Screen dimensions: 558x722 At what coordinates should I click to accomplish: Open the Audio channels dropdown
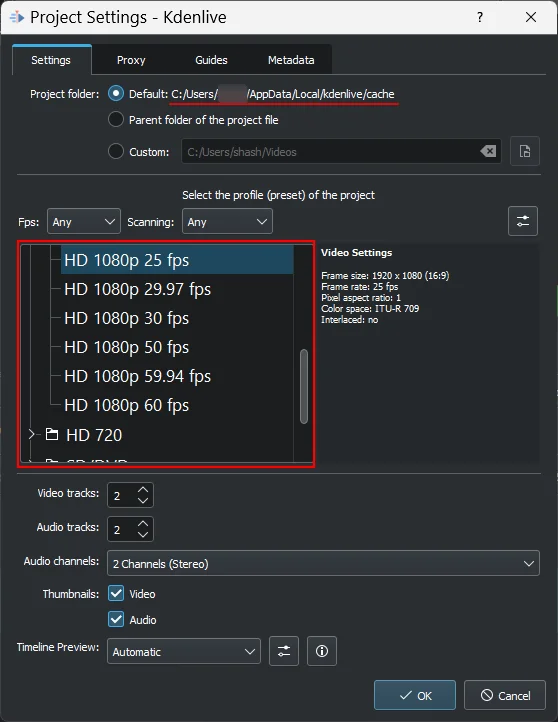(x=323, y=563)
